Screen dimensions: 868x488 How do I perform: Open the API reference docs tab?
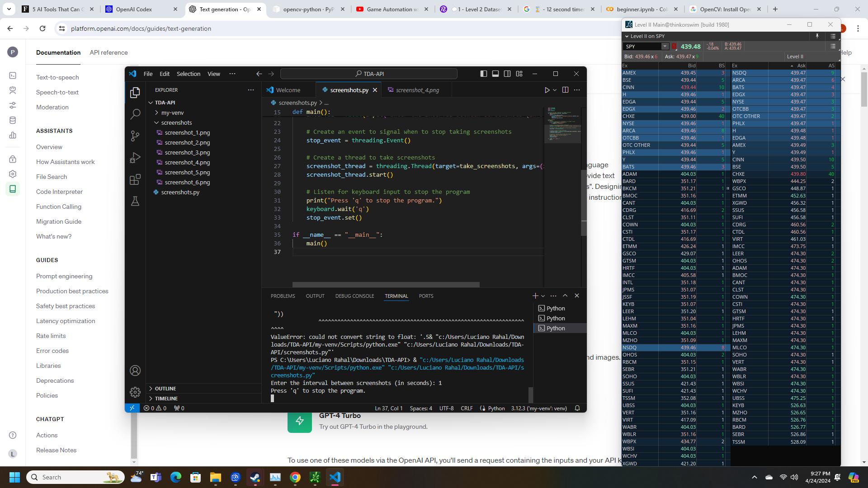108,52
